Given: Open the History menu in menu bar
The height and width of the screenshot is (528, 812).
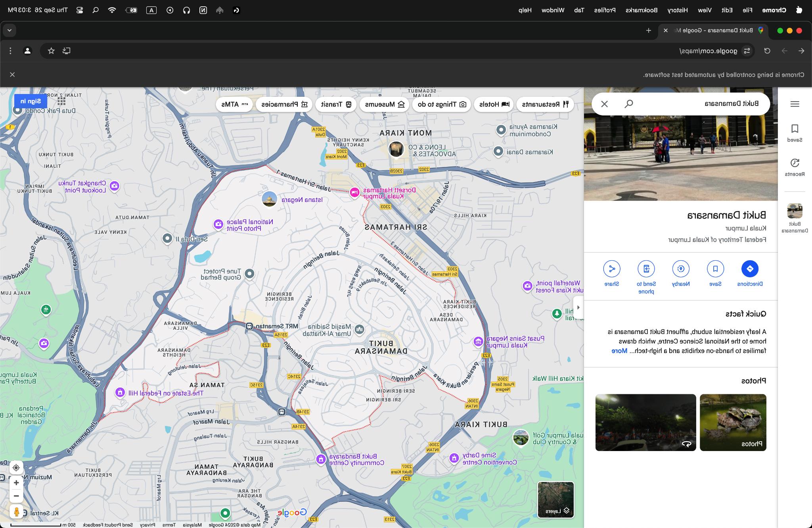Looking at the screenshot, I should pyautogui.click(x=678, y=10).
